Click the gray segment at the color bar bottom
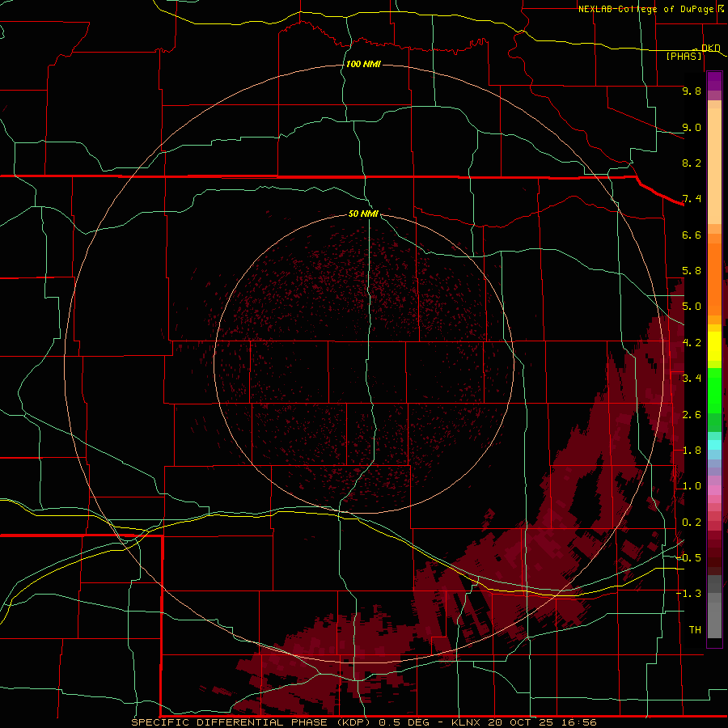 714,620
